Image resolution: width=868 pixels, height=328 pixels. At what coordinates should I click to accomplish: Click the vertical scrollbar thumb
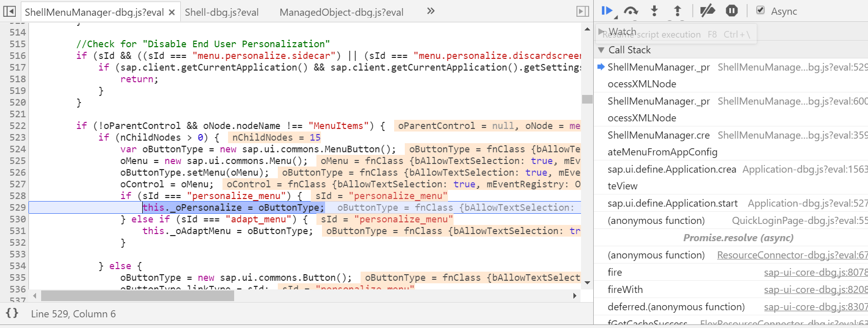587,99
